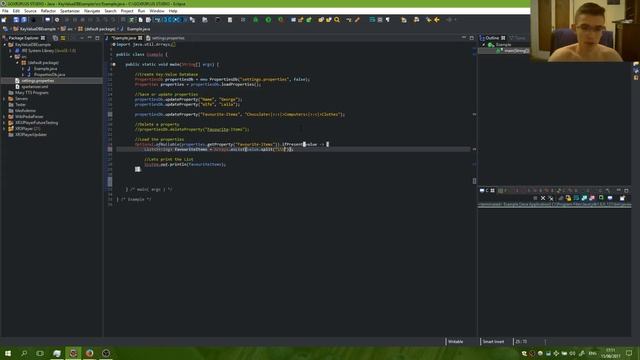This screenshot has height=360, width=640.
Task: Select the Package Explorer view tab
Action: point(23,38)
